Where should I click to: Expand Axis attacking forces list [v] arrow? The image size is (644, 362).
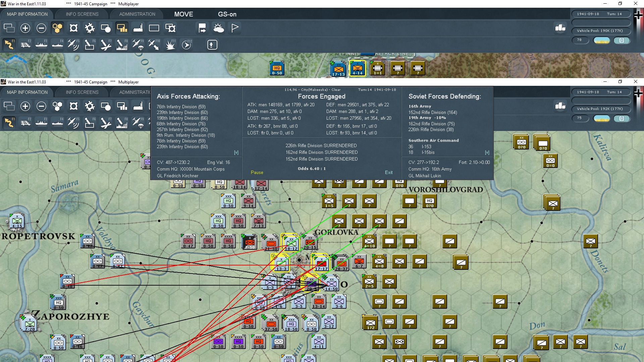[x=236, y=153]
